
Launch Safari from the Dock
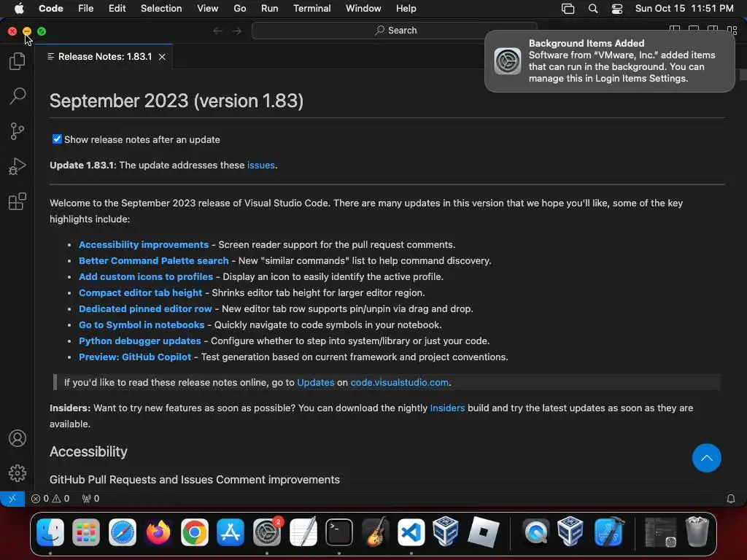tap(123, 532)
